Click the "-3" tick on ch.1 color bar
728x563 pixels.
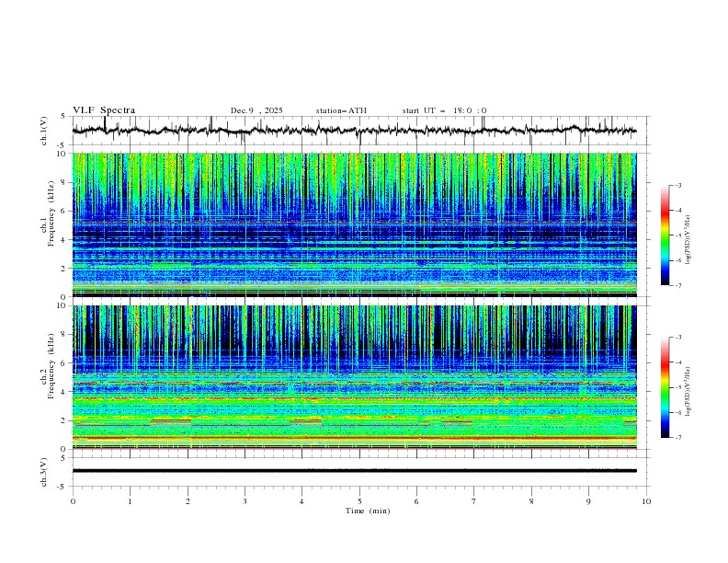click(x=678, y=185)
